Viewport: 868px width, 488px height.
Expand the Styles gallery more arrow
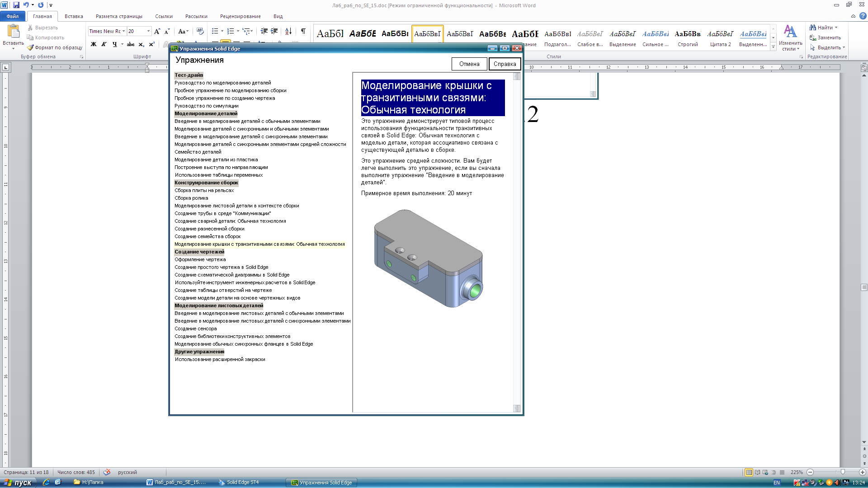773,47
